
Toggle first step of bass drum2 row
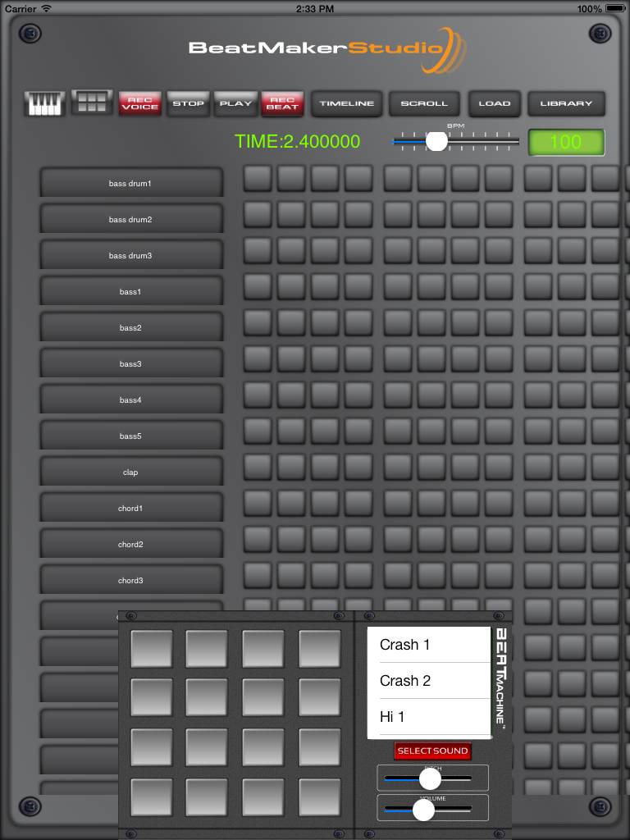point(258,214)
